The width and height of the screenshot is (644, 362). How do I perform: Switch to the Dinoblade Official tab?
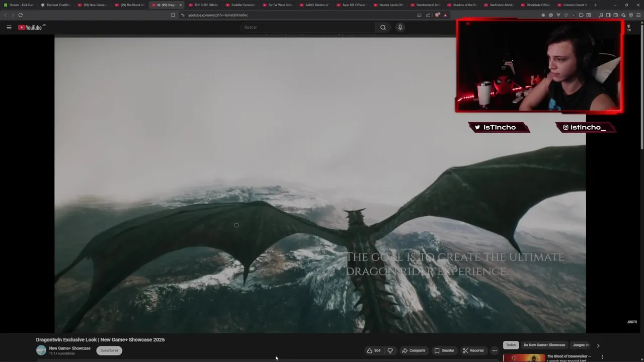pos(537,5)
